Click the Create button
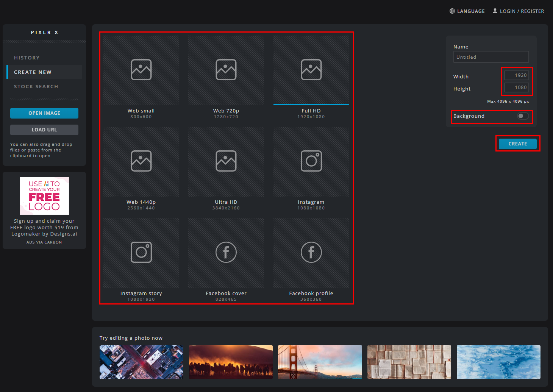Image resolution: width=553 pixels, height=392 pixels. (518, 144)
